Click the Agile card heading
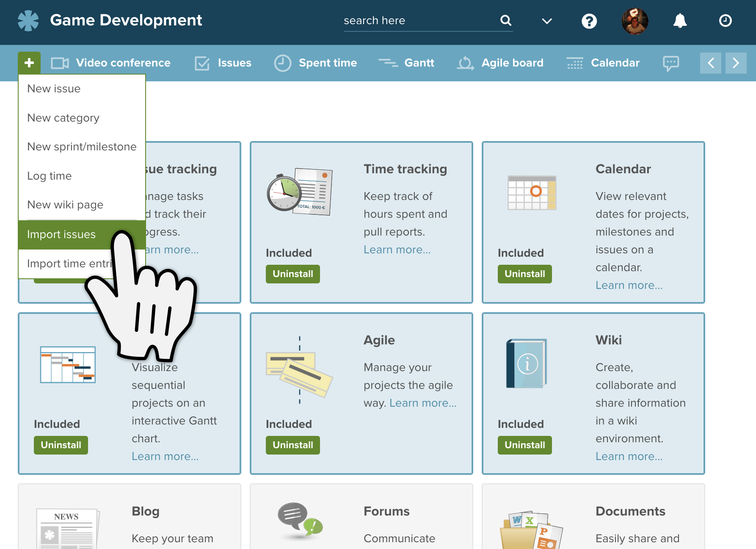The height and width of the screenshot is (549, 756). 379,340
